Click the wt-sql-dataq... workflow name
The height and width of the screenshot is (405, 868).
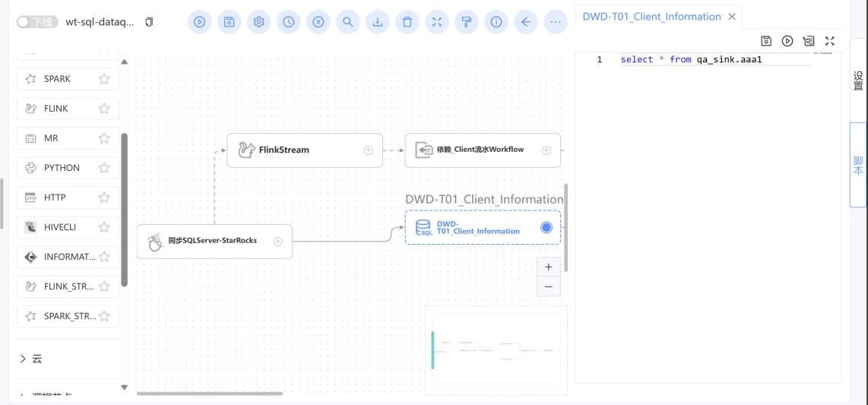tap(100, 22)
